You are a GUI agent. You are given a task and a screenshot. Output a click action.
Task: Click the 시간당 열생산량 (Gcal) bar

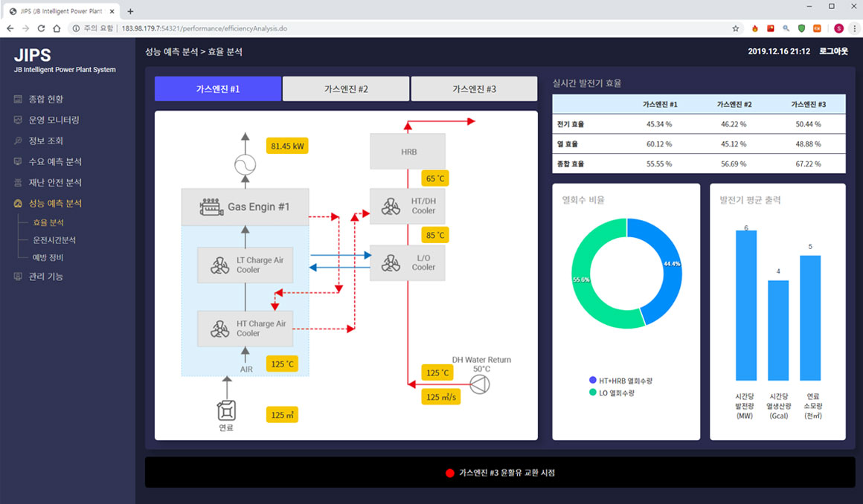click(x=778, y=331)
